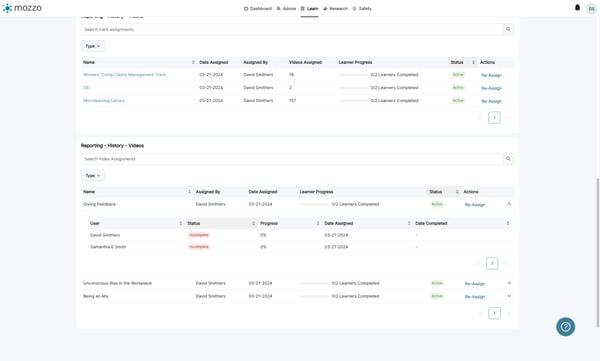600x361 pixels.
Task: Go to the Learn tab
Action: (x=310, y=8)
